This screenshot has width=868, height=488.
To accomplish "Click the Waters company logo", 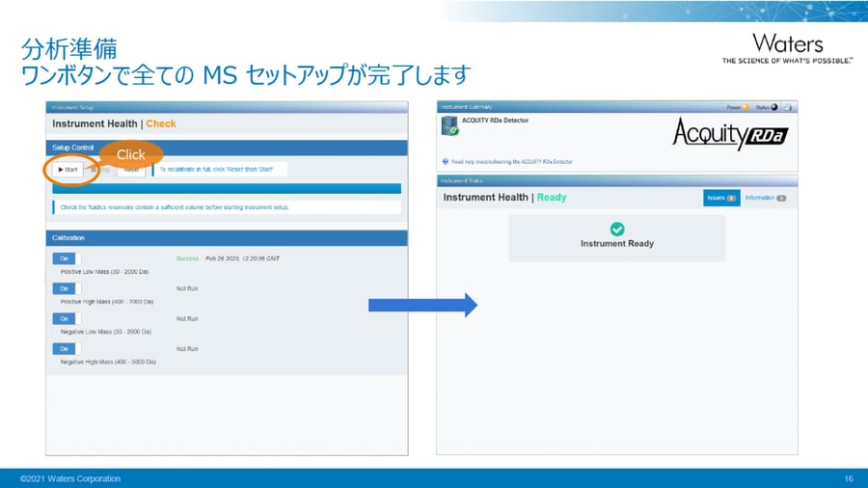I will 787,48.
